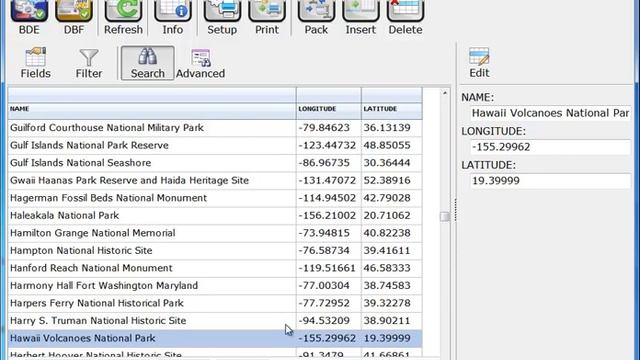The image size is (640, 360).
Task: Click longitude cell -79.84623
Action: click(x=329, y=128)
